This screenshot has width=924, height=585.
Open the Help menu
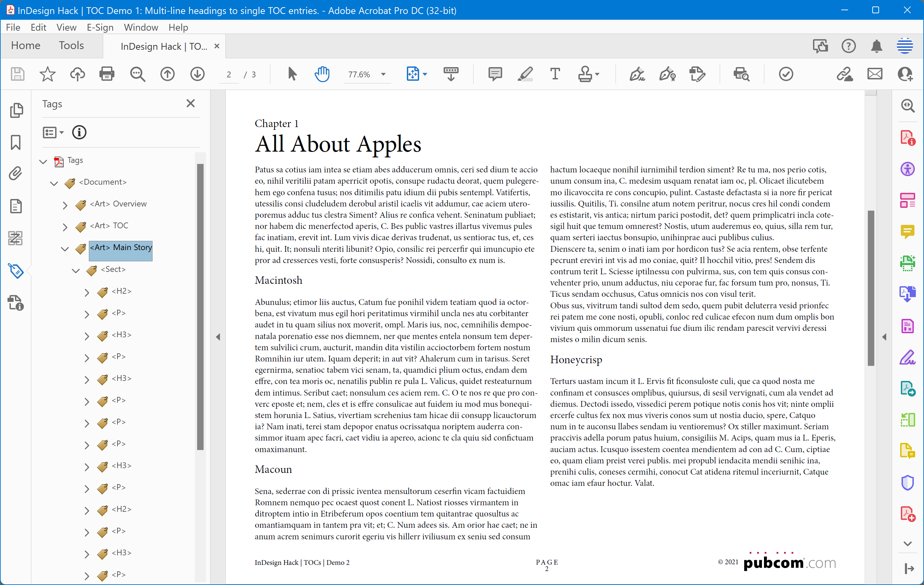coord(178,27)
